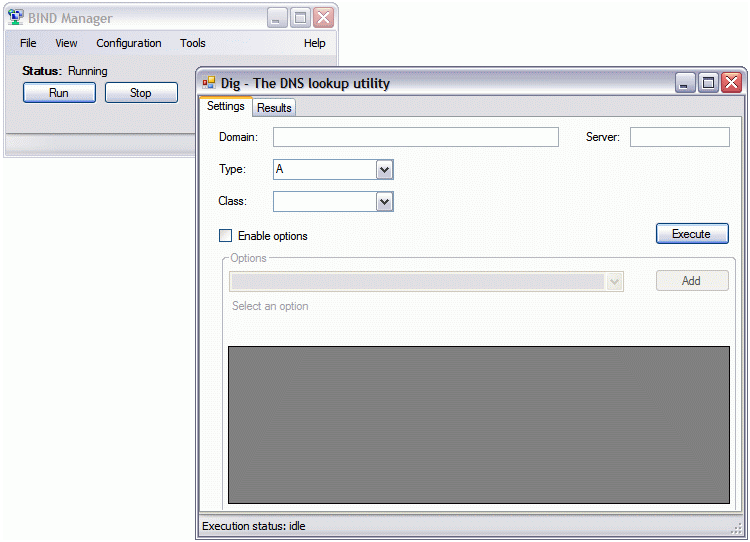
Task: Open the Class dropdown arrow
Action: (x=385, y=201)
